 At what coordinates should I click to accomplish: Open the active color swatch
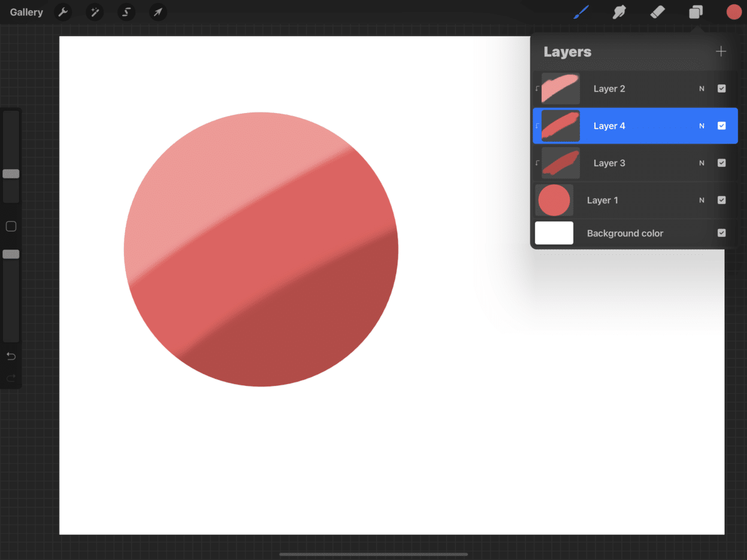point(734,12)
